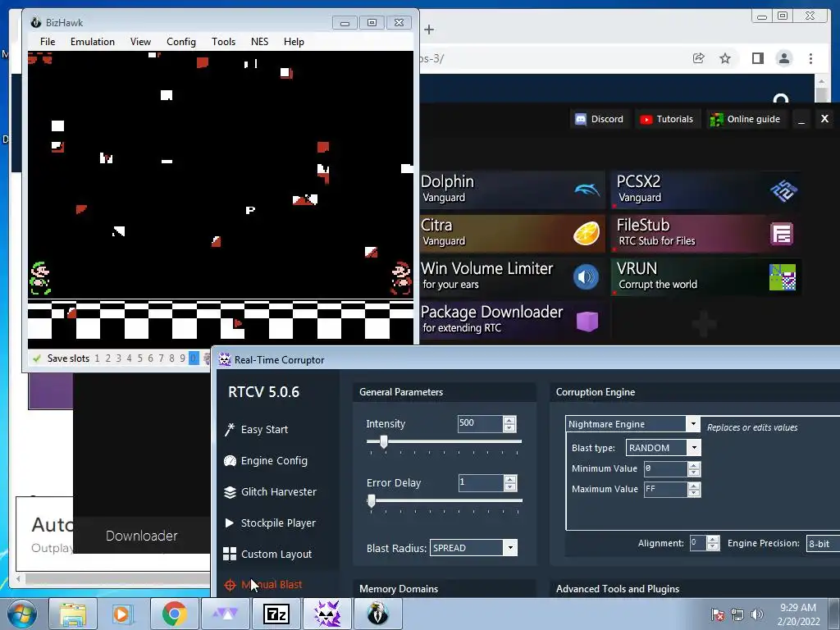
Task: Click the Package Downloader purple cube icon
Action: tap(587, 321)
